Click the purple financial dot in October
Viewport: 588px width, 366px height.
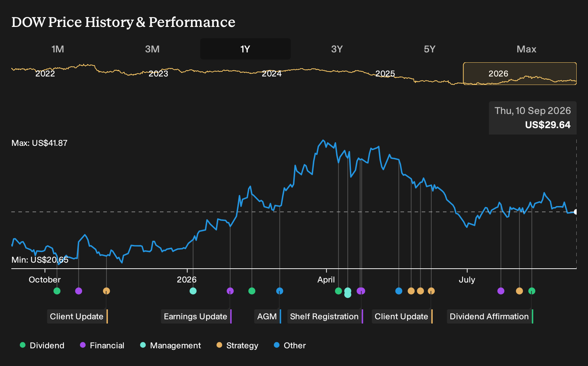point(79,291)
